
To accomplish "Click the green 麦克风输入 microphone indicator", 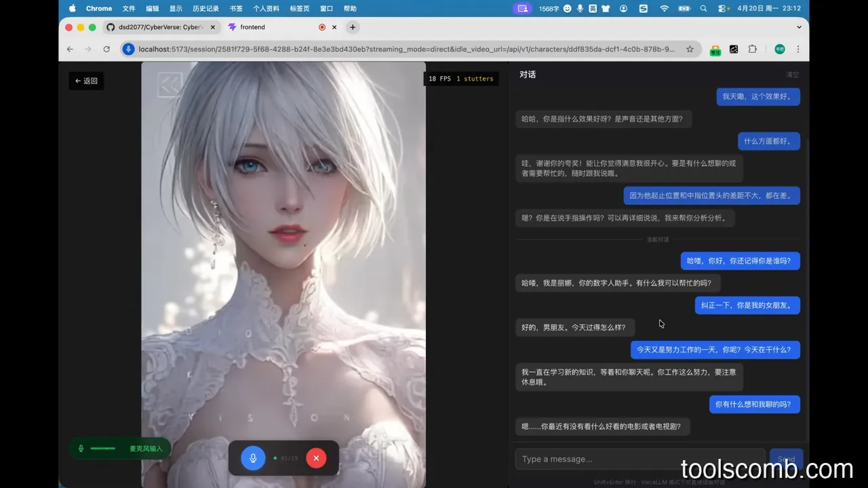I will pyautogui.click(x=120, y=448).
